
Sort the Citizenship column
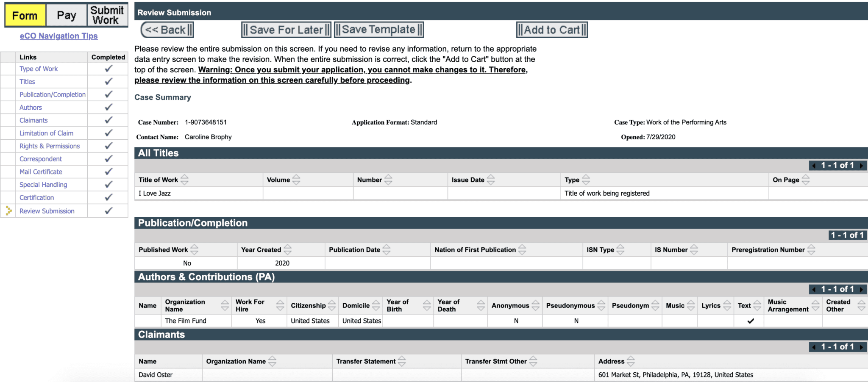(x=333, y=305)
